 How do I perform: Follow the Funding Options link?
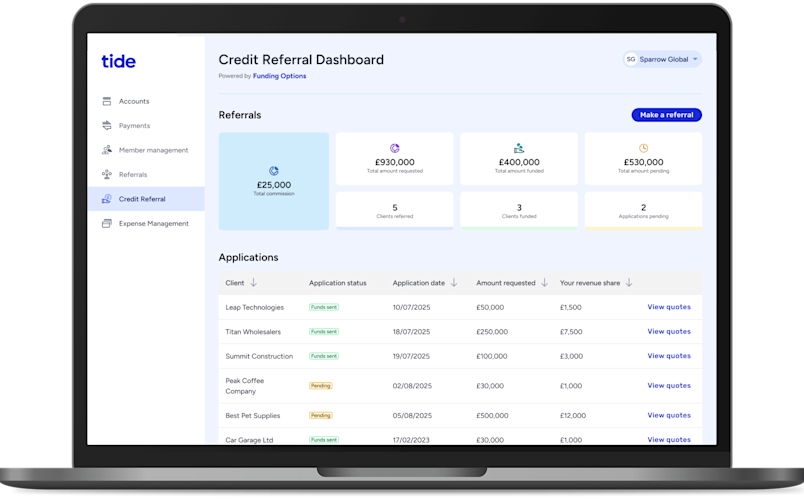279,76
